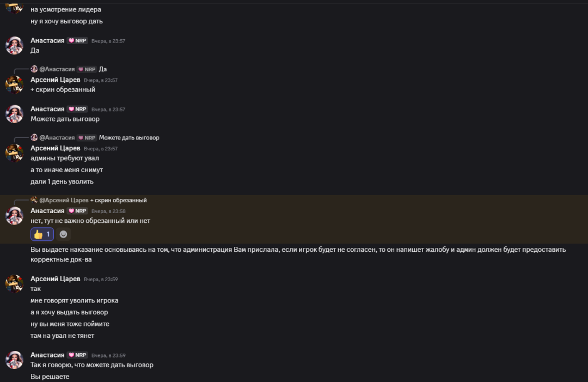Select the message "дали 1 день уволить"
588x382 pixels.
pyautogui.click(x=62, y=181)
